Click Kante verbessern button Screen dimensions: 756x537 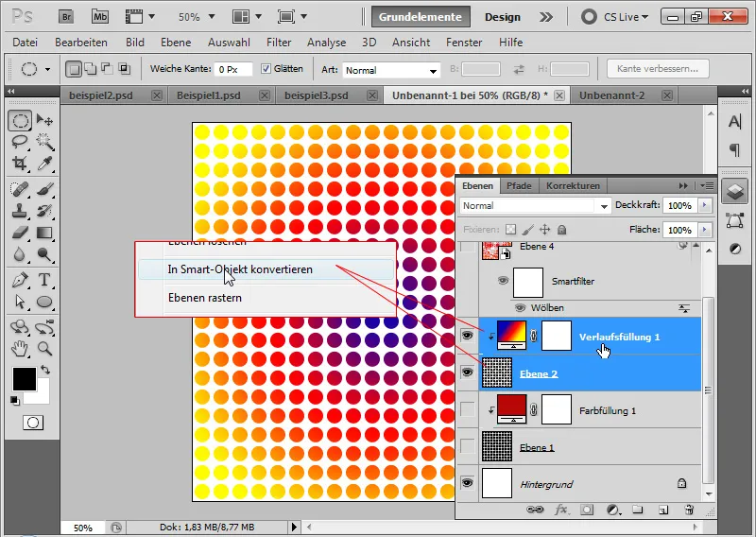658,68
